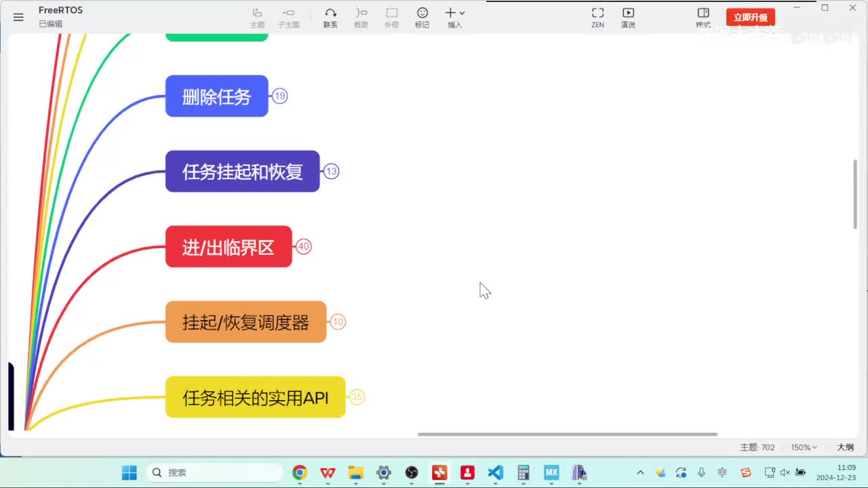Click the taskbar 搜索 search box
868x488 pixels.
pyautogui.click(x=215, y=472)
